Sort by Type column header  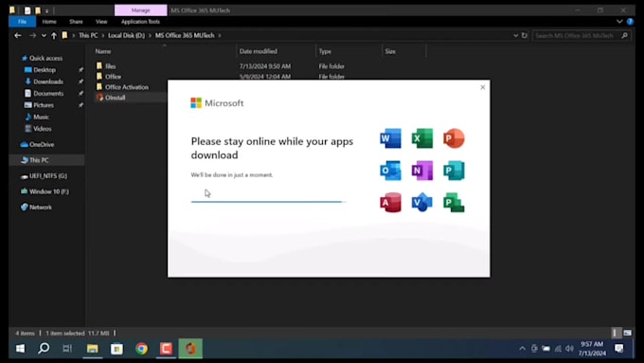[325, 51]
